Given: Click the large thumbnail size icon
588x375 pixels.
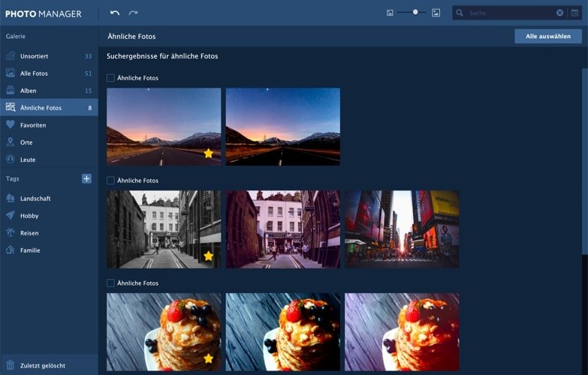Looking at the screenshot, I should [436, 13].
